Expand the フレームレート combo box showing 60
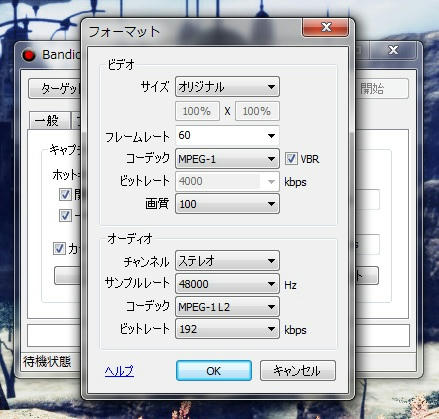 271,136
